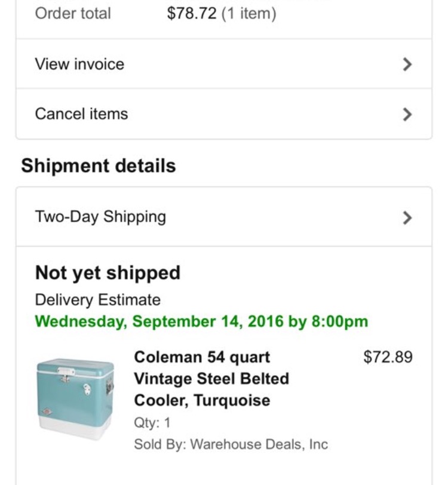
Task: Tap the 8:00pm delivery time
Action: click(339, 321)
